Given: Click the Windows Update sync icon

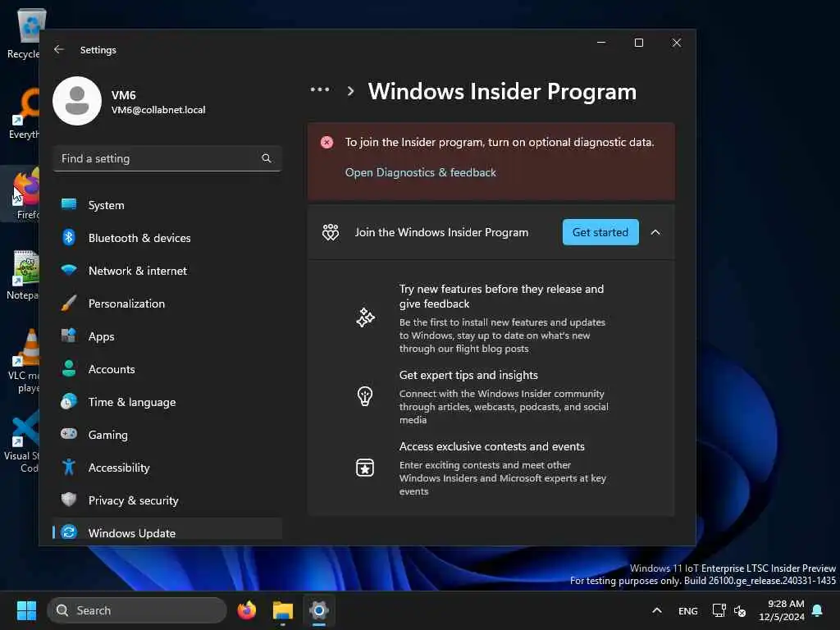Looking at the screenshot, I should click(69, 532).
